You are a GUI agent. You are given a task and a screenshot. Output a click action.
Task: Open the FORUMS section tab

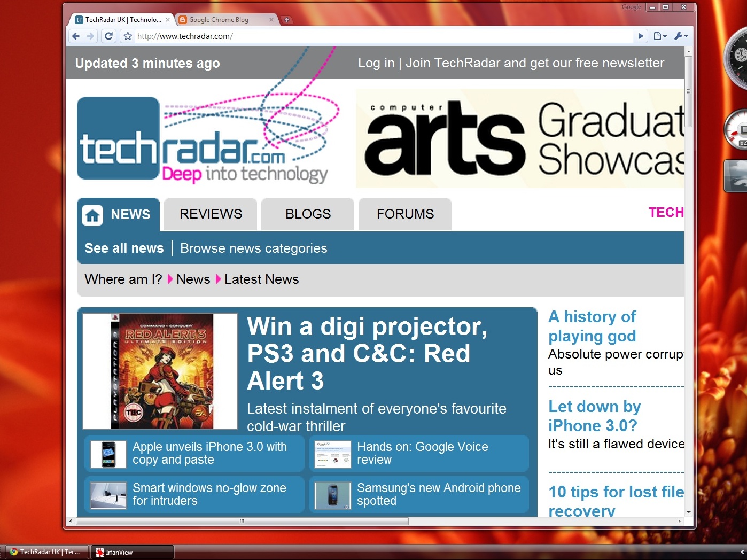coord(405,214)
